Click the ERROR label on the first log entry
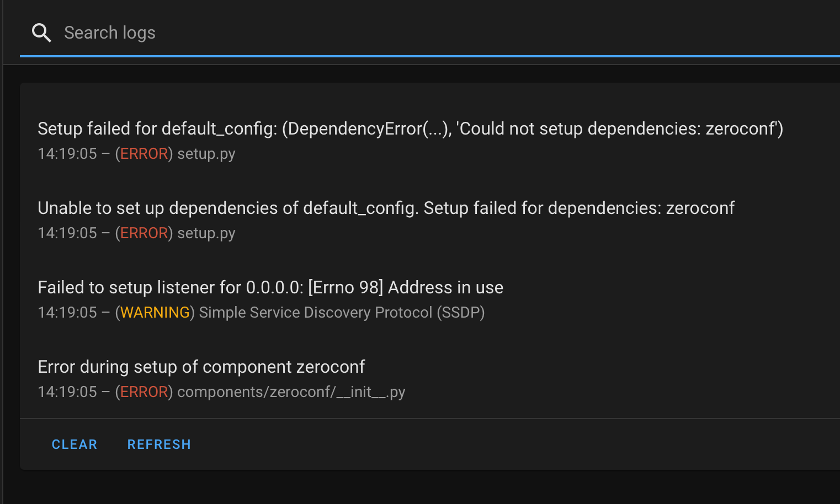840x504 pixels. pos(144,153)
